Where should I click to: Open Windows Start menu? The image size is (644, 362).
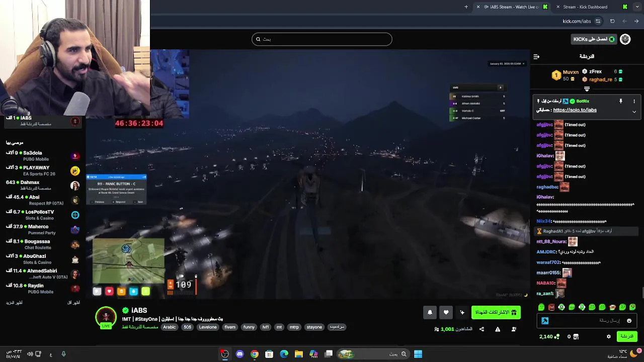(418, 354)
